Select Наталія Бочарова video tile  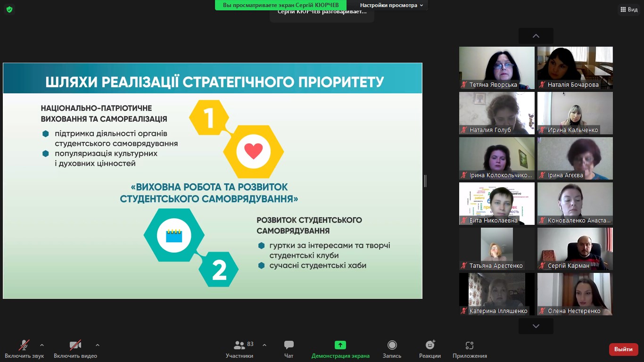click(575, 68)
